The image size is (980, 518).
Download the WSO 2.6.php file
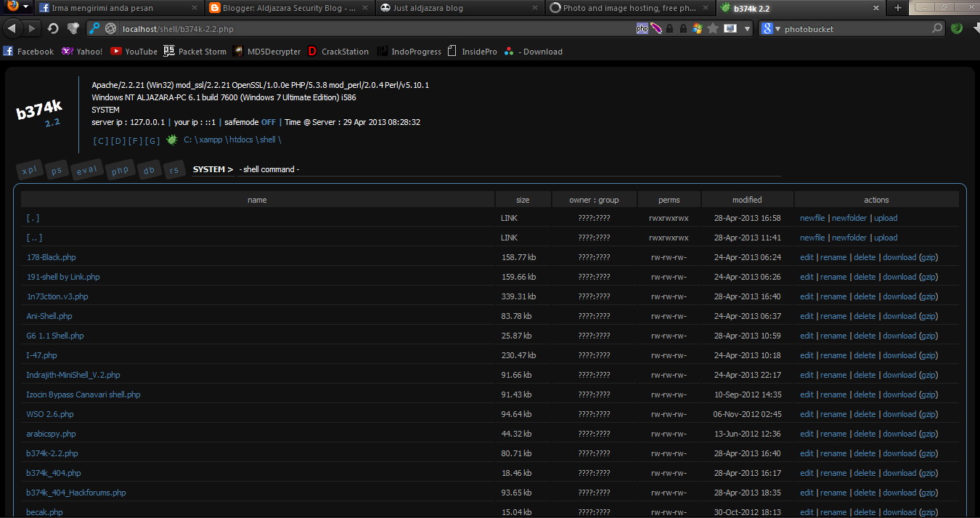pyautogui.click(x=899, y=414)
